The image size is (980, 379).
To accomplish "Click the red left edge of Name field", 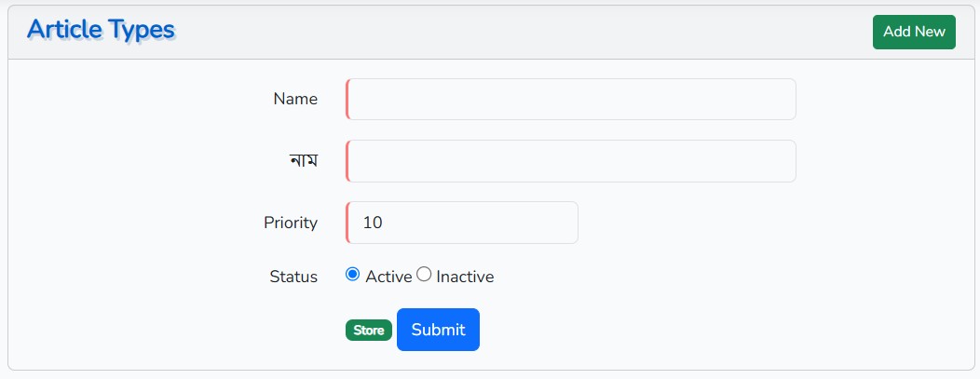I will click(347, 100).
